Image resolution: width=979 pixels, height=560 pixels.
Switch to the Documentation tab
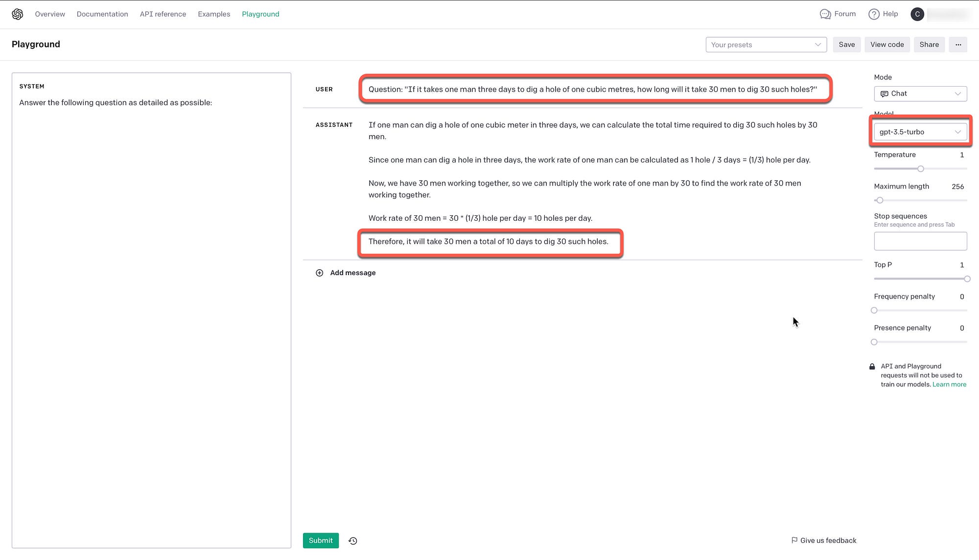click(102, 14)
